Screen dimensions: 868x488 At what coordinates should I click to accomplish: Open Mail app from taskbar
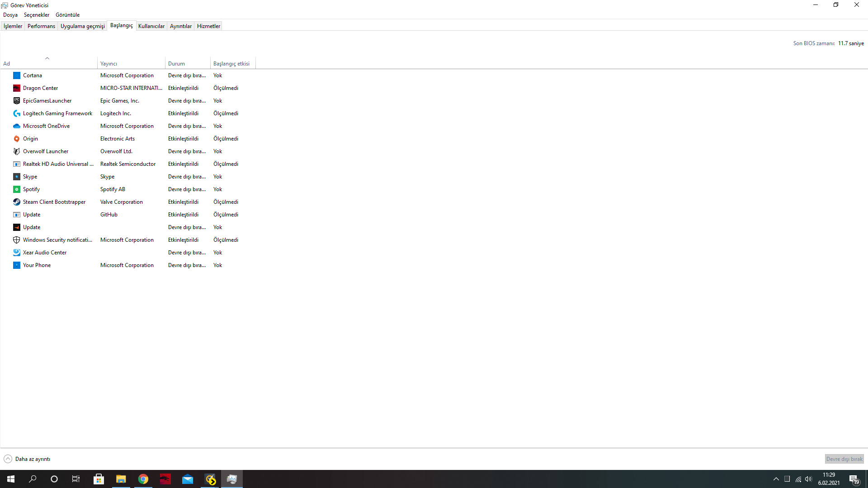coord(187,479)
